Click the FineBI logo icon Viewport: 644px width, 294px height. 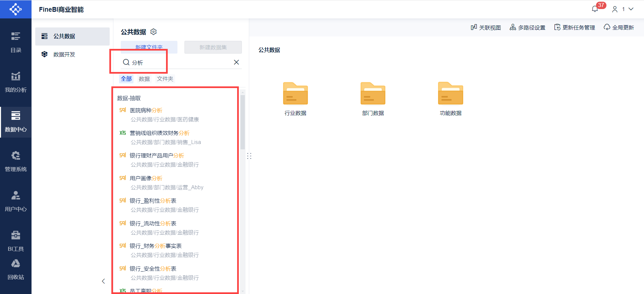[16, 9]
